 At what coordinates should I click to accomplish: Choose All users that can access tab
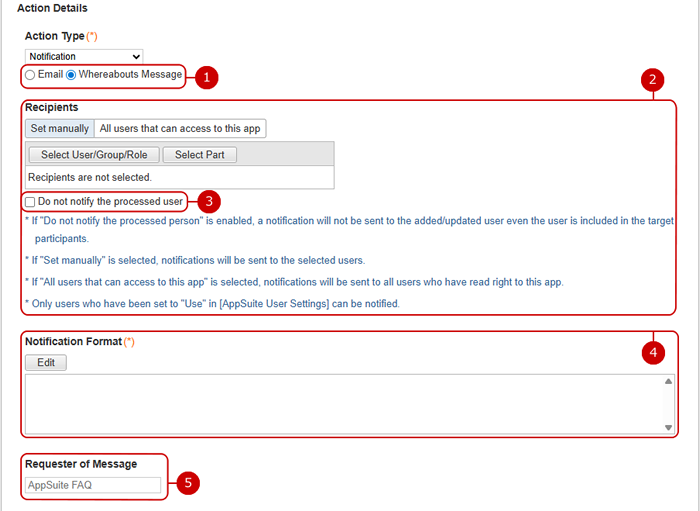(180, 128)
